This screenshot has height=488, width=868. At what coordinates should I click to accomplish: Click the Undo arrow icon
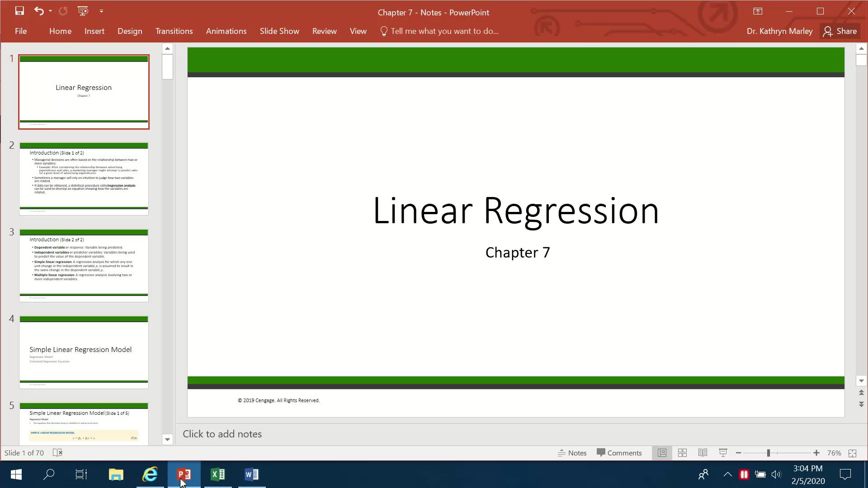pos(38,11)
